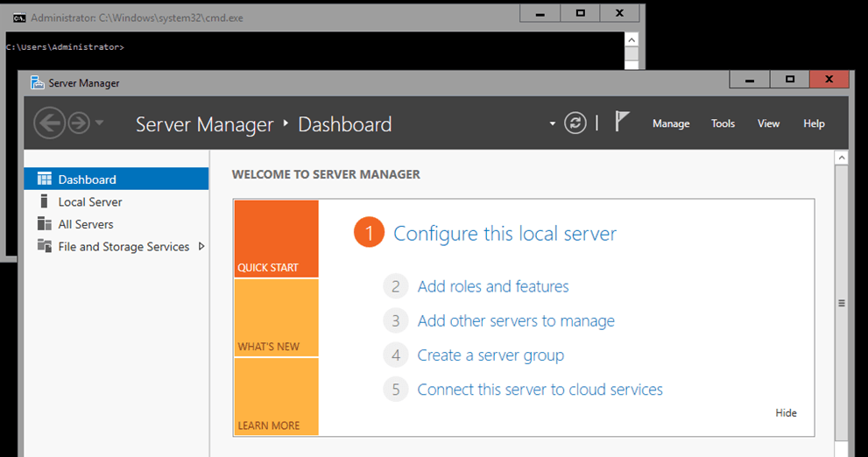Screen dimensions: 868x457
Task: Open the notifications flag icon
Action: coord(622,123)
